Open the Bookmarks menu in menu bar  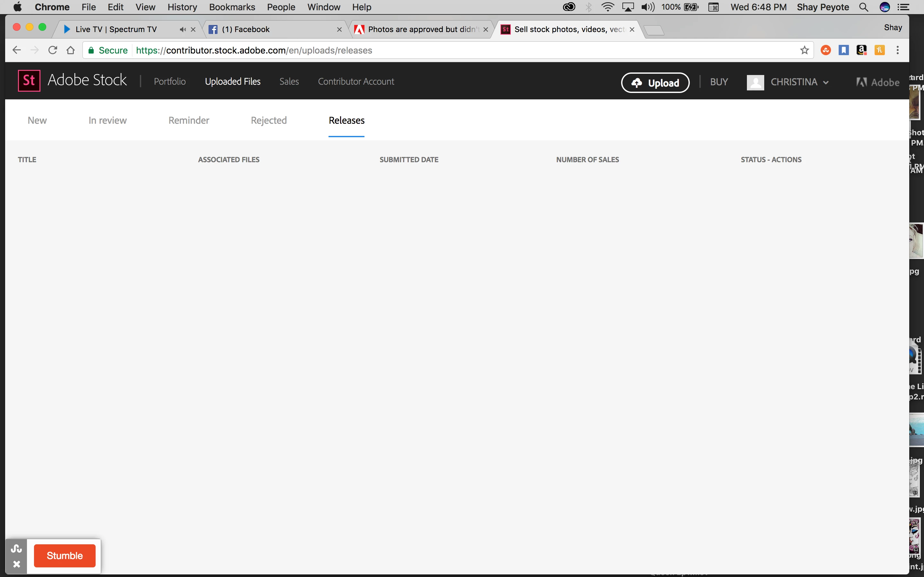click(232, 7)
